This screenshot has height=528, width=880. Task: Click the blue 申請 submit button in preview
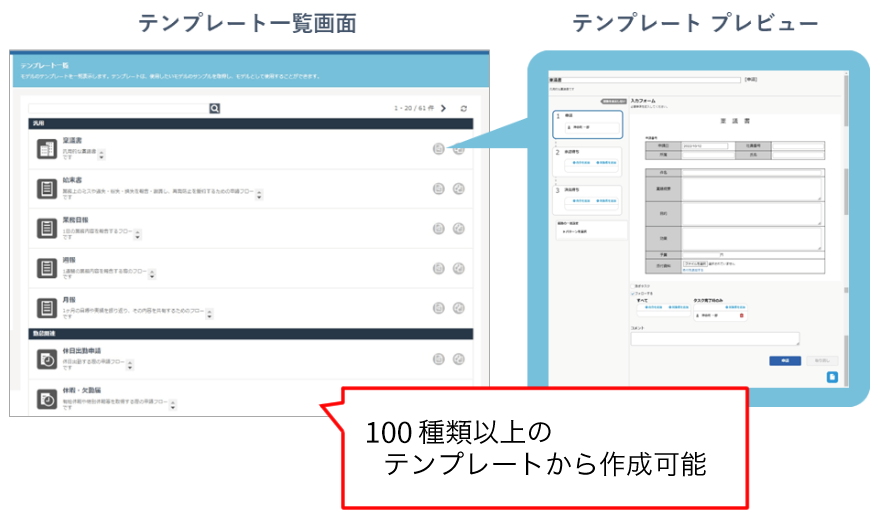tap(785, 361)
